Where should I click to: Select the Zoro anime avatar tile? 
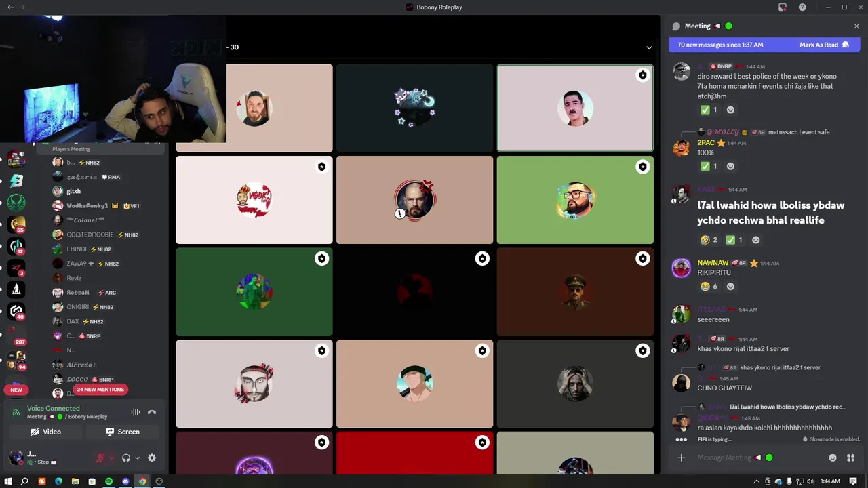point(414,384)
